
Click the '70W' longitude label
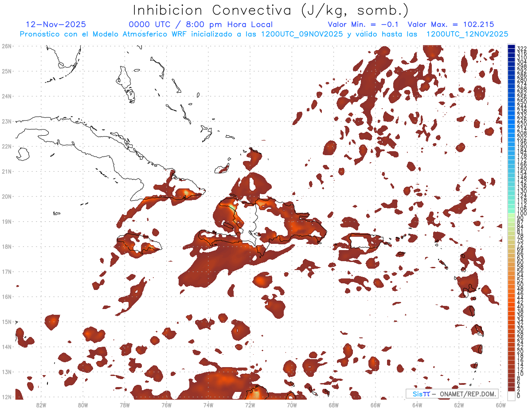(292, 405)
